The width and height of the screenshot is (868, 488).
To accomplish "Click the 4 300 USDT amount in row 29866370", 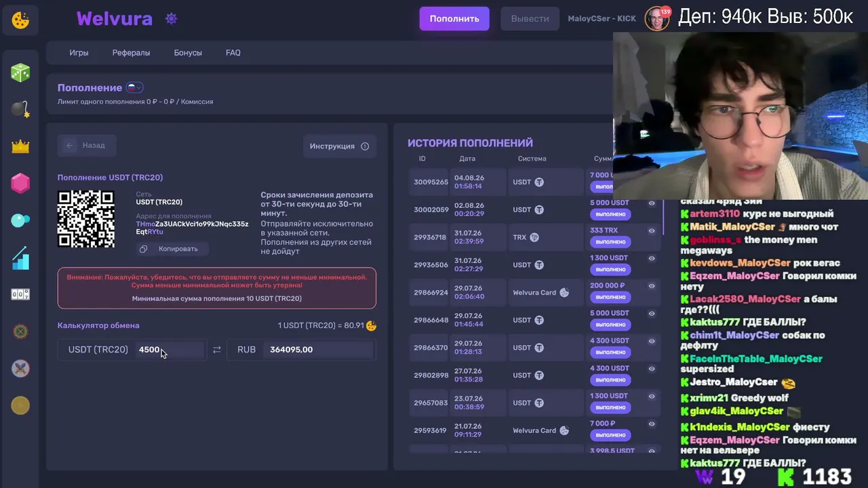I will 610,341.
